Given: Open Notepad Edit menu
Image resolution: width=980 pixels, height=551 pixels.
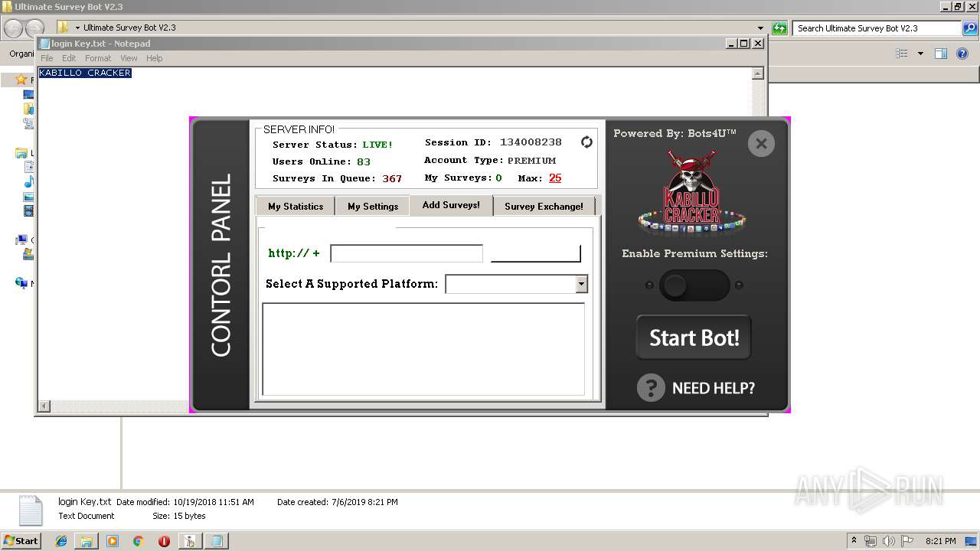Looking at the screenshot, I should coord(69,58).
